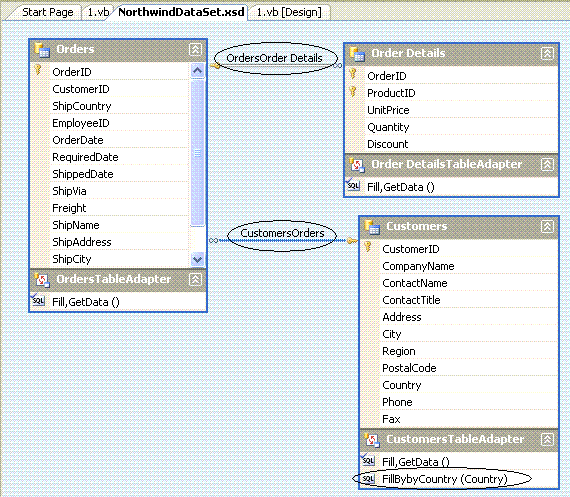Image resolution: width=570 pixels, height=497 pixels.
Task: Select the Quantity column in Order Details
Action: (388, 127)
